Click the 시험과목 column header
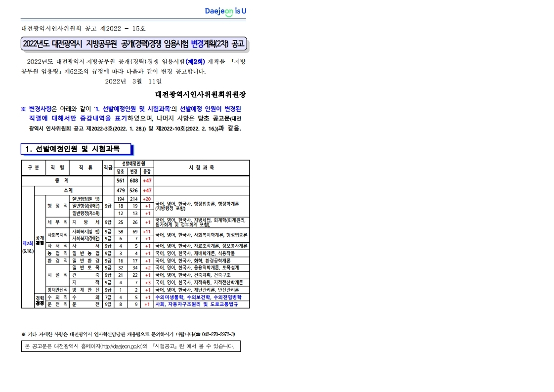This screenshot has width=554, height=392. click(201, 168)
